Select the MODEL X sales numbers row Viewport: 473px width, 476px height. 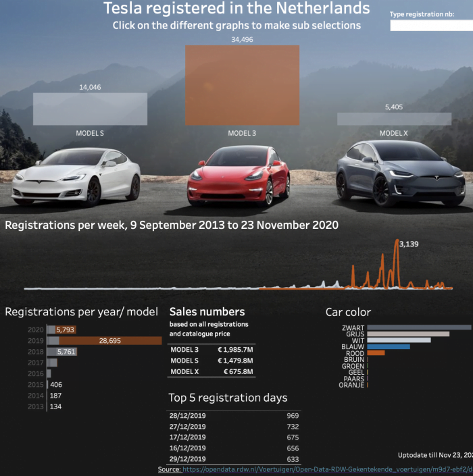[x=211, y=371]
